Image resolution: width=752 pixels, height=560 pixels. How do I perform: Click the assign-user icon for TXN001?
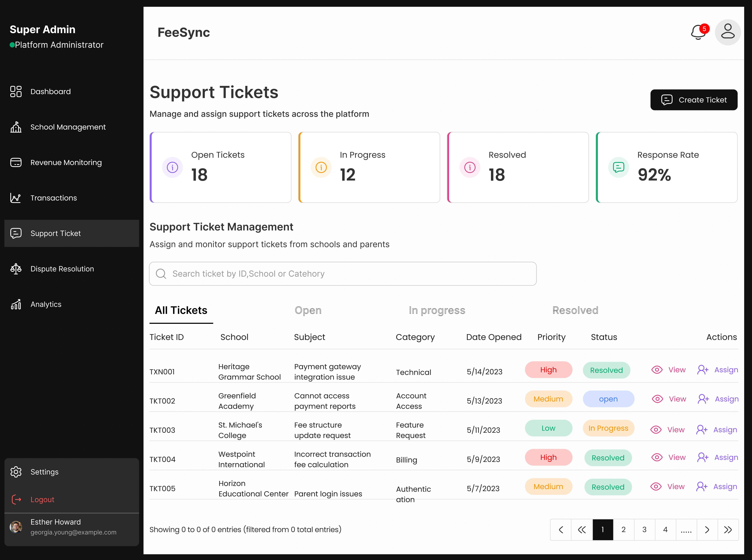(x=703, y=370)
